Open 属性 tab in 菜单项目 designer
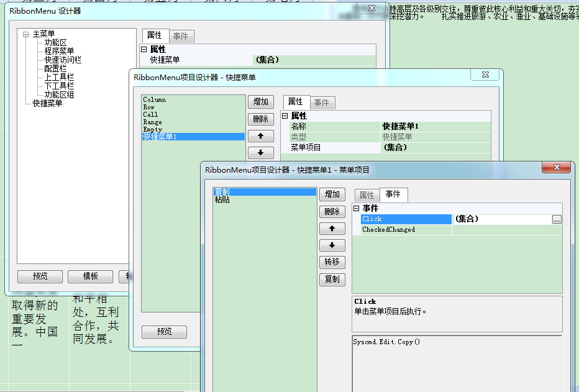This screenshot has height=392, width=579. [367, 195]
